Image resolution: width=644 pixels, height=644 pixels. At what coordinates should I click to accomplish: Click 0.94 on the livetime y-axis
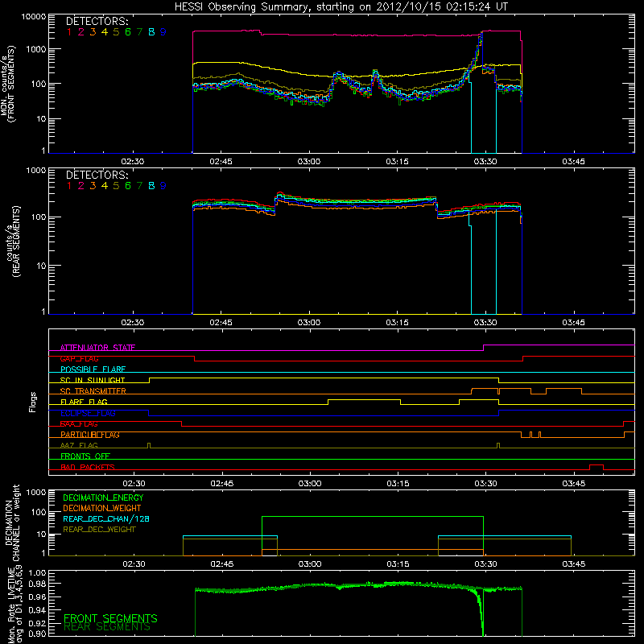pos(38,609)
